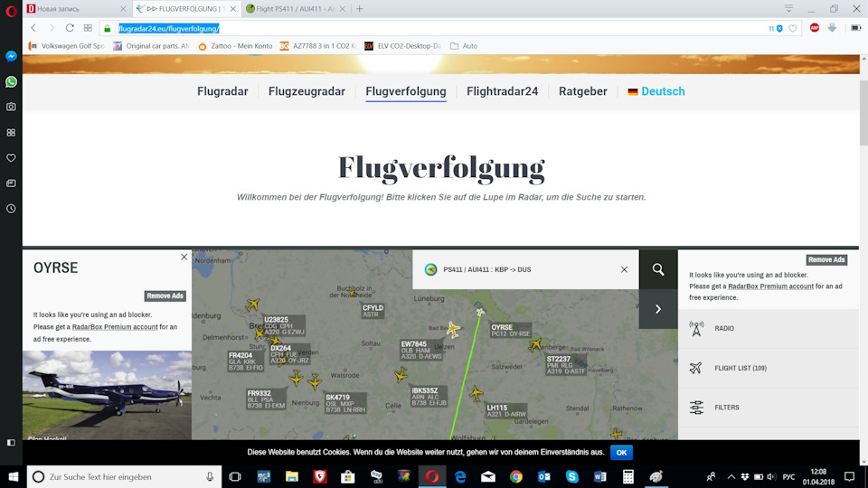Select the DX264 flight label on map
Screen dimensions: 868x488
click(289, 354)
